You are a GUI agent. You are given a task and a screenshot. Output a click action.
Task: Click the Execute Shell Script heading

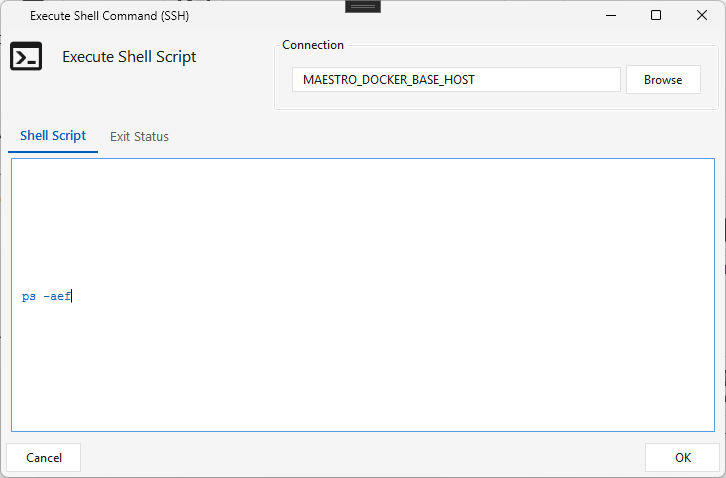[129, 57]
